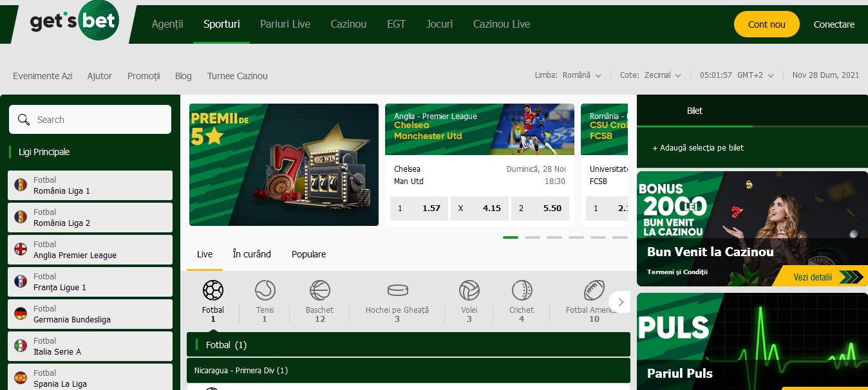Select the Fotbal sport icon
This screenshot has width=868, height=390.
(x=213, y=291)
